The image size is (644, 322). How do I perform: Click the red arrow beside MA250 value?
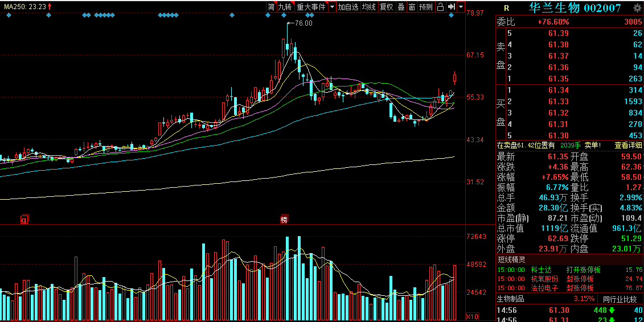tap(50, 7)
